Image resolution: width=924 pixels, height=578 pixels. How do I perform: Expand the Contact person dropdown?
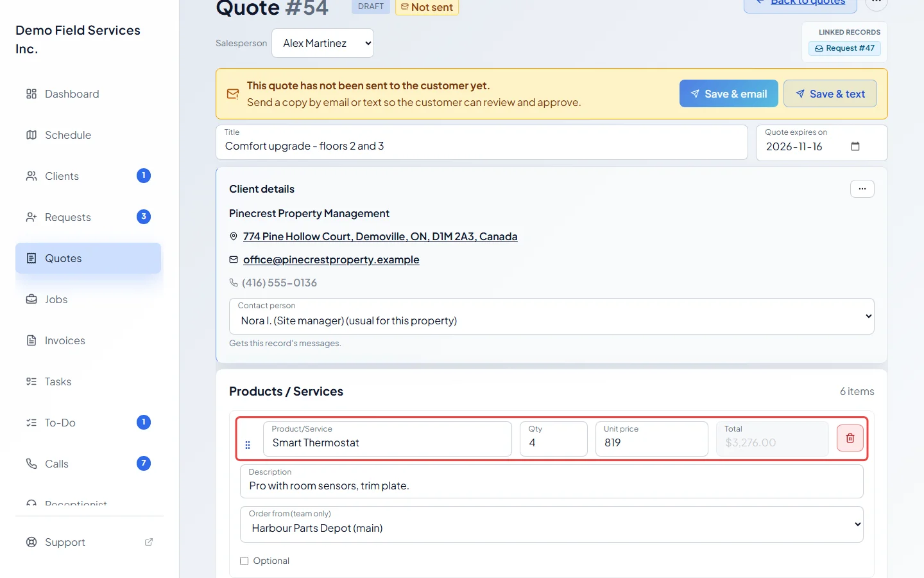[x=552, y=316]
